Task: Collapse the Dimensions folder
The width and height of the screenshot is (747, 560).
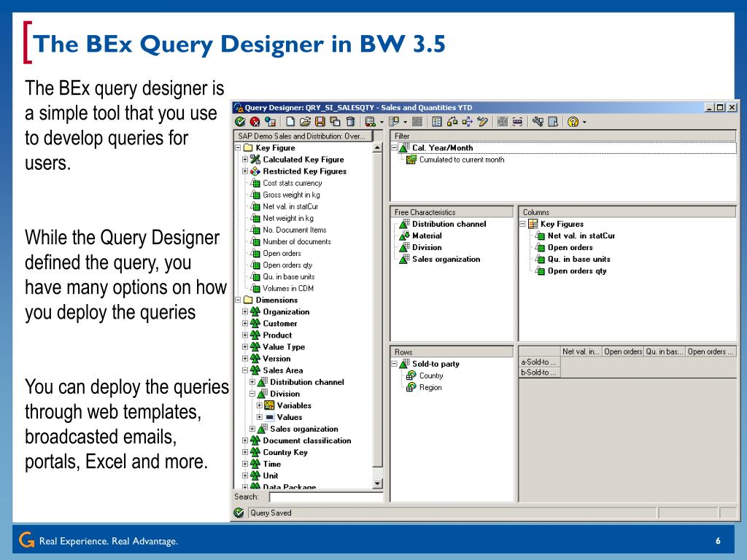Action: [239, 300]
